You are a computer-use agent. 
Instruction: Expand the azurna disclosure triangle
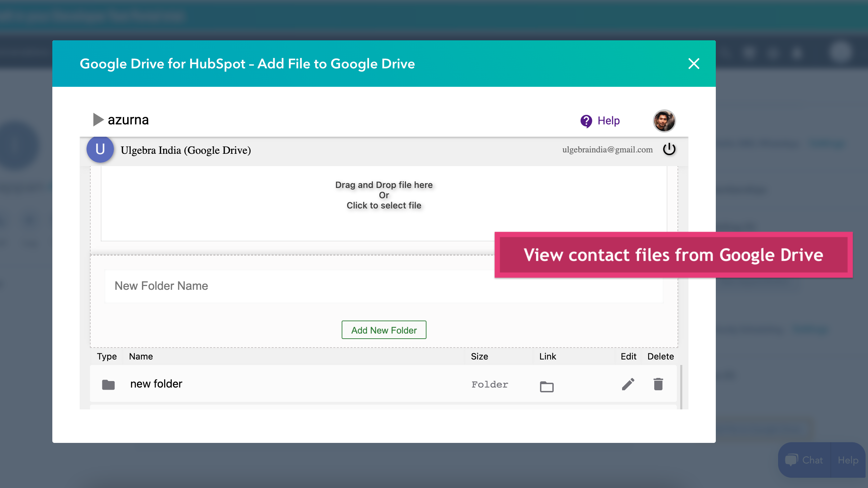tap(98, 120)
